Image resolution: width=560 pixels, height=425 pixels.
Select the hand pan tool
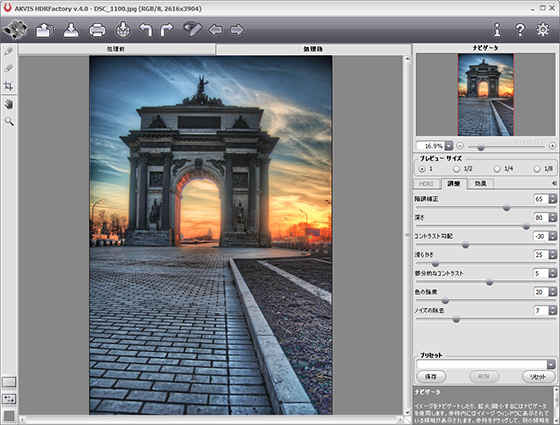pyautogui.click(x=9, y=104)
